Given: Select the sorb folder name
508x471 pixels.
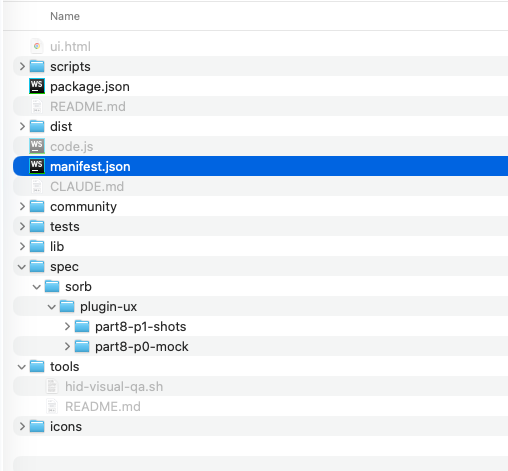Looking at the screenshot, I should coord(78,287).
